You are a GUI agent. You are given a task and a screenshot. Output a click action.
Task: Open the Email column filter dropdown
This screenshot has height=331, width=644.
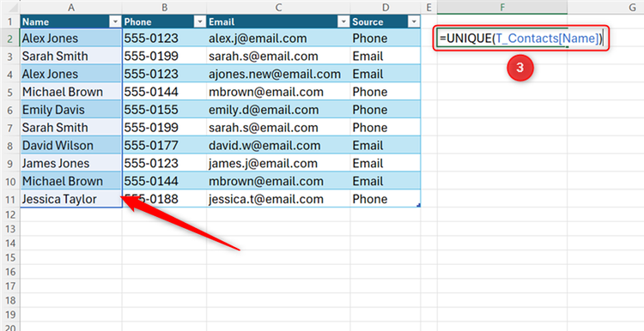(x=343, y=22)
